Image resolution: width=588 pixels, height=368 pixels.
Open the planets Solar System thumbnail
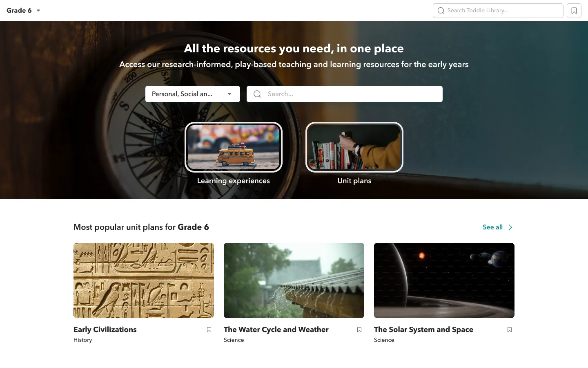tap(444, 280)
